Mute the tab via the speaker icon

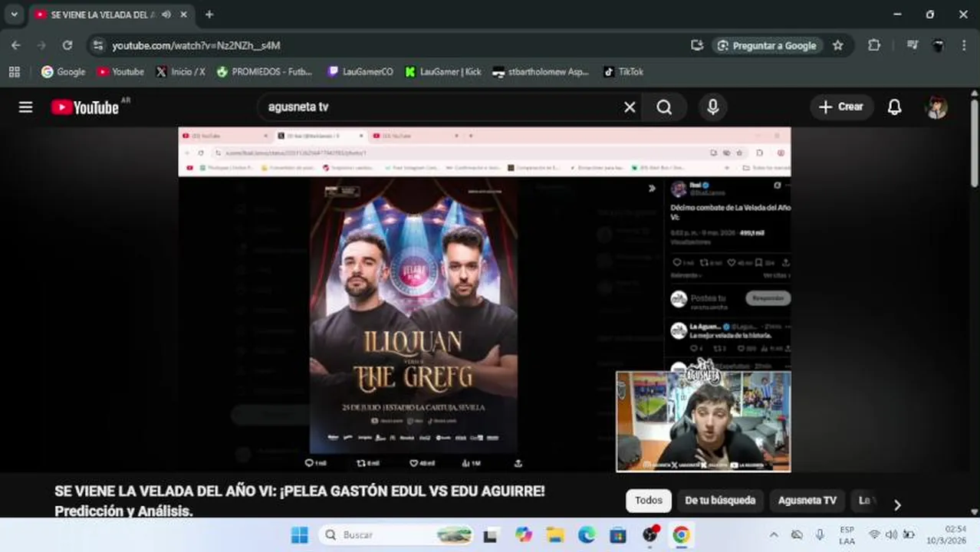(166, 15)
